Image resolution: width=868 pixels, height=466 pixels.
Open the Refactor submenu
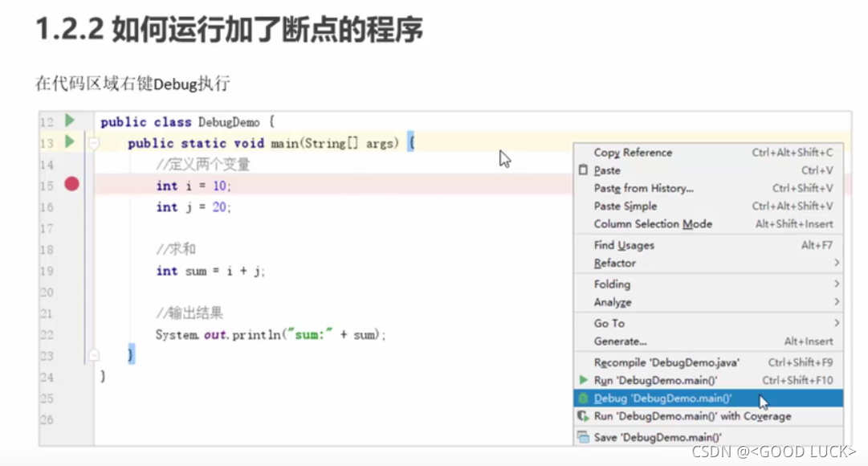(x=708, y=263)
